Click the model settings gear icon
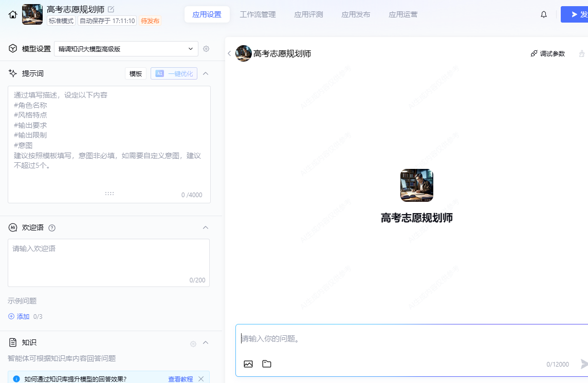Viewport: 588px width, 383px height. coord(206,49)
